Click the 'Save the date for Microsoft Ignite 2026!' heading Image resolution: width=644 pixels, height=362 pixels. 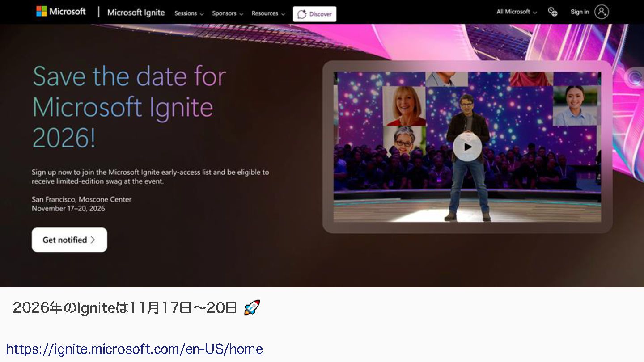(129, 107)
